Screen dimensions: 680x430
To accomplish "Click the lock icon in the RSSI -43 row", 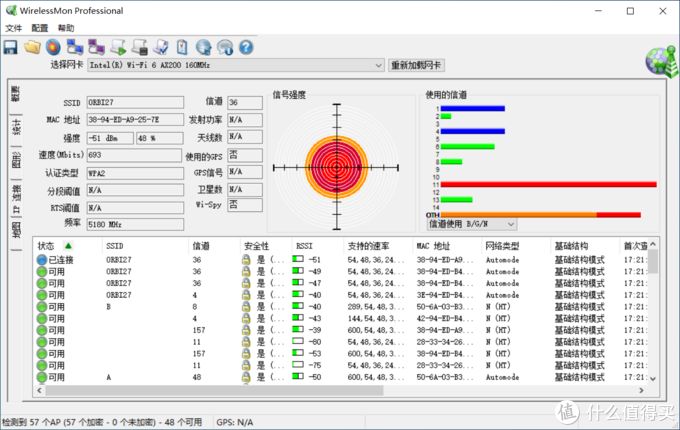I will point(246,318).
